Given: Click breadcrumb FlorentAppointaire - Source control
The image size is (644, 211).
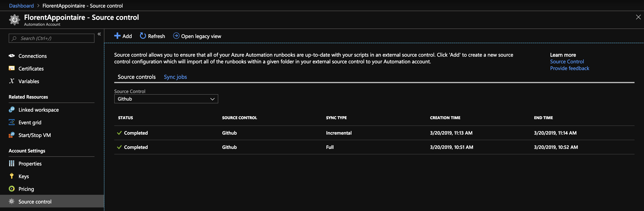Looking at the screenshot, I should pos(82,6).
